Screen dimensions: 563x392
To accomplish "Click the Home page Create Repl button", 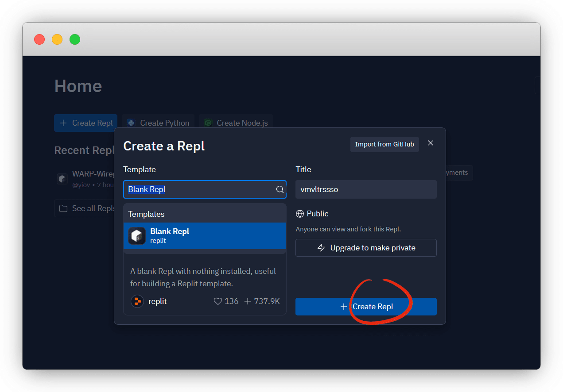I will pyautogui.click(x=86, y=123).
